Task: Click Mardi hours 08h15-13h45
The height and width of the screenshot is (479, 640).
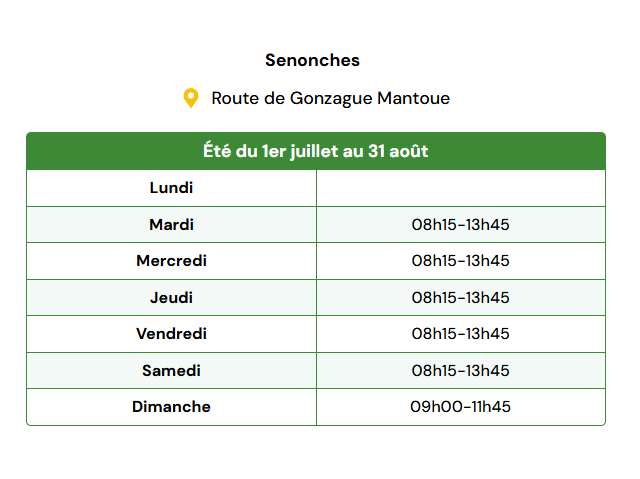Action: [460, 225]
